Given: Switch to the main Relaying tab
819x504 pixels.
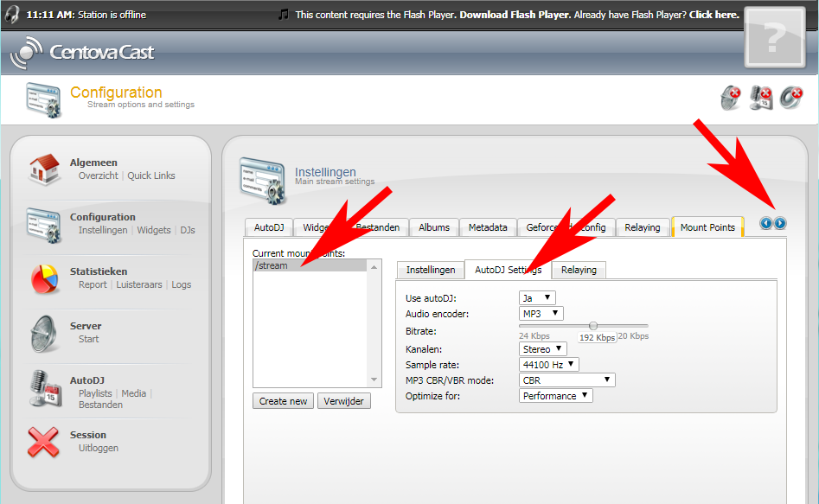Looking at the screenshot, I should point(642,227).
